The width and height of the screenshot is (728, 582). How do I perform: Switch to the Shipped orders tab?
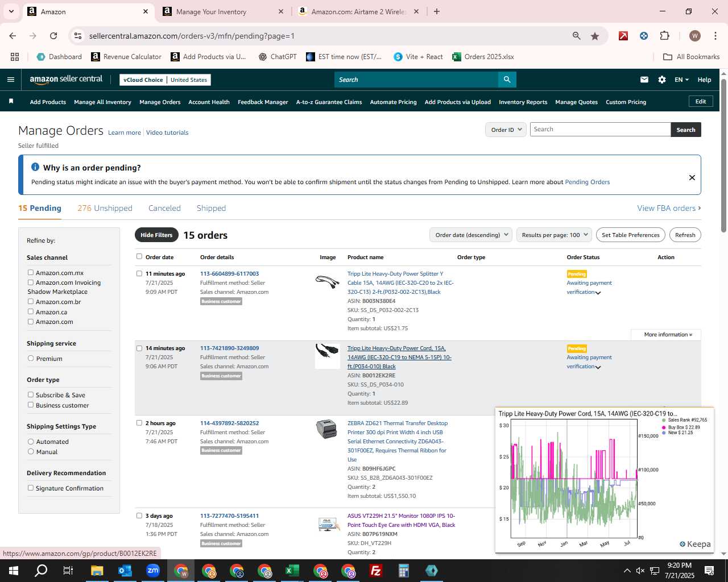(211, 208)
